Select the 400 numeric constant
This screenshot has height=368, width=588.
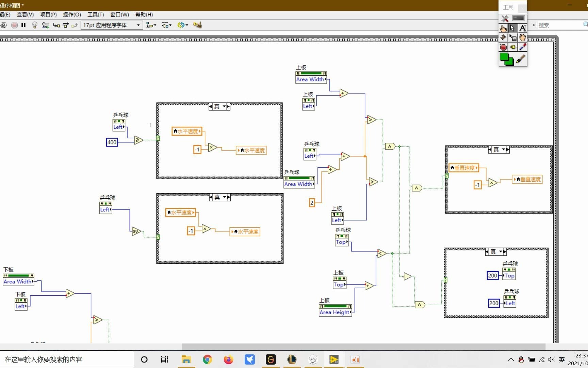(x=112, y=142)
